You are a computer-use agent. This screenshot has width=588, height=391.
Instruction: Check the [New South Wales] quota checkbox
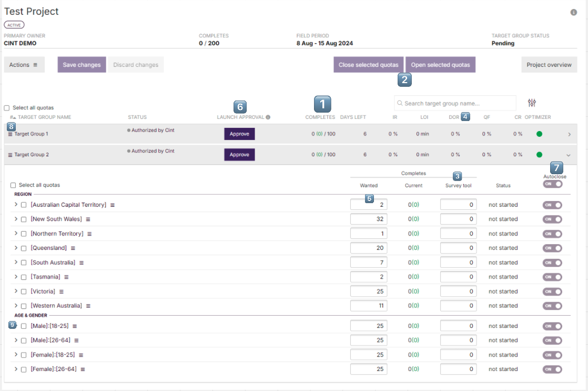(24, 219)
